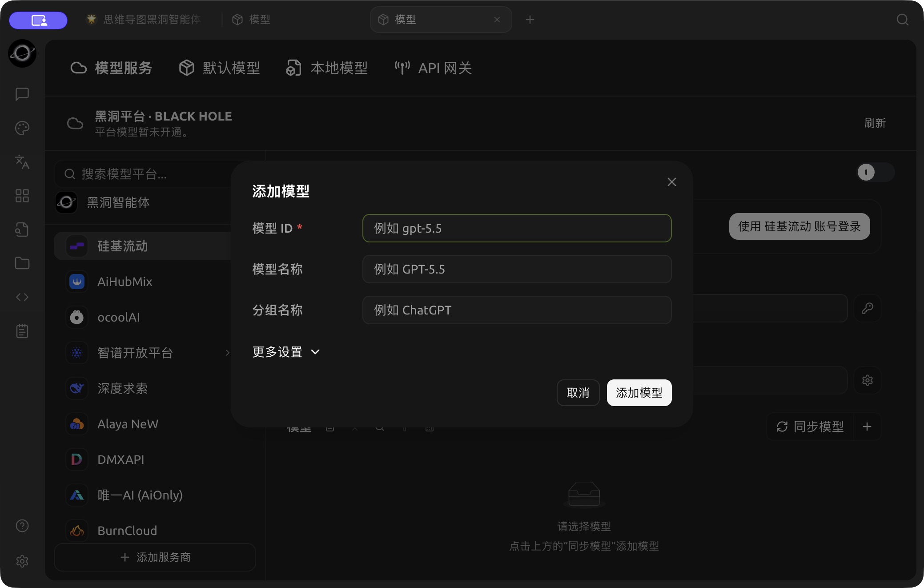This screenshot has height=588, width=924.
Task: Click the 刷新 refresh link
Action: pos(875,123)
